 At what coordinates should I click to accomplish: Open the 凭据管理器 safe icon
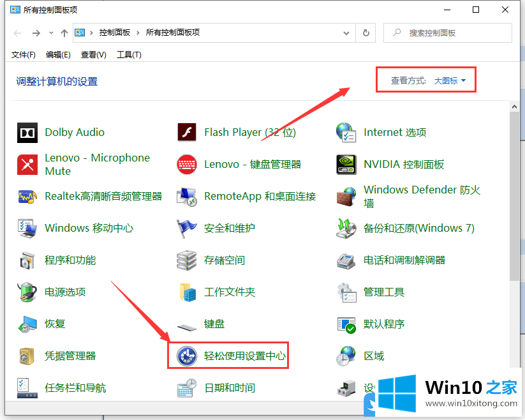(x=27, y=356)
